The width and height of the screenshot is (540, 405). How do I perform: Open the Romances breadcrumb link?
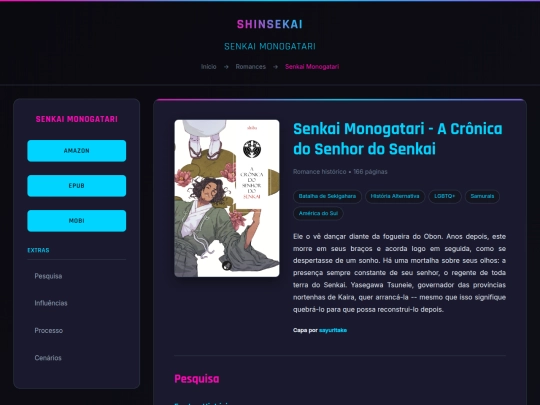251,67
